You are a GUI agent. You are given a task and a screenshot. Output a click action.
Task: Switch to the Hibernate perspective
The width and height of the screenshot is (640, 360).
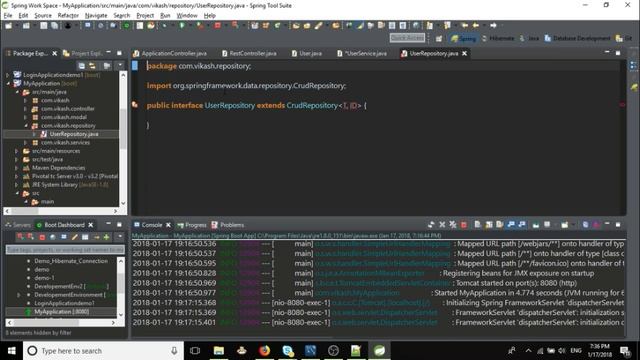[498, 38]
